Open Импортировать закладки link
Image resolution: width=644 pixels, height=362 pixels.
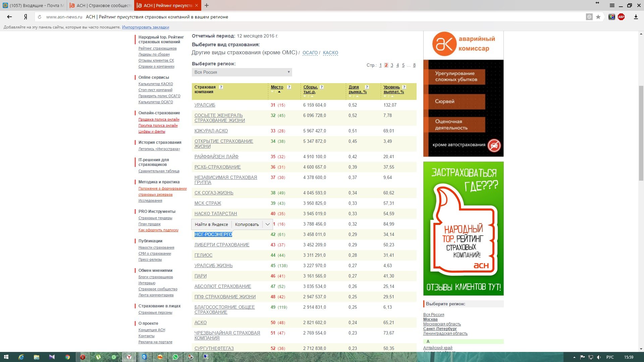(x=146, y=27)
